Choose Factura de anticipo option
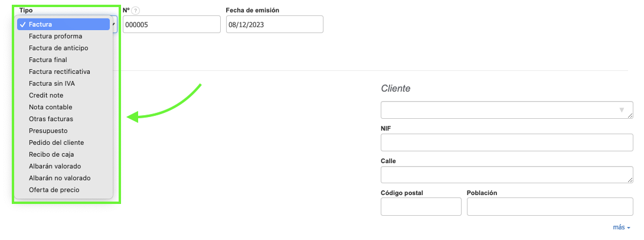 58,48
